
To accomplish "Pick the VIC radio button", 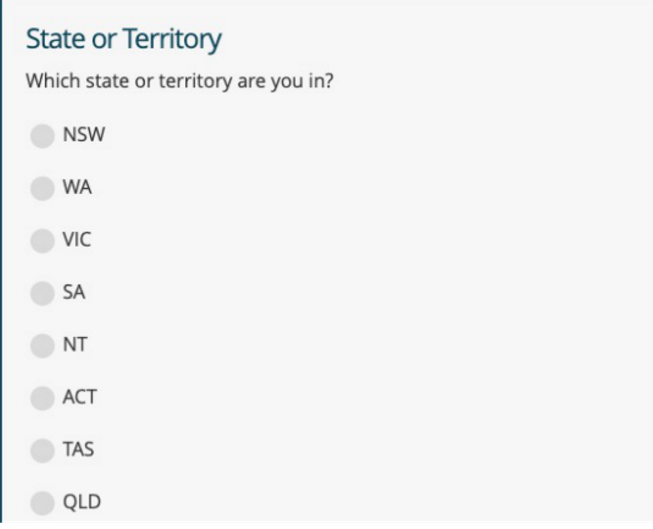I will click(x=41, y=241).
